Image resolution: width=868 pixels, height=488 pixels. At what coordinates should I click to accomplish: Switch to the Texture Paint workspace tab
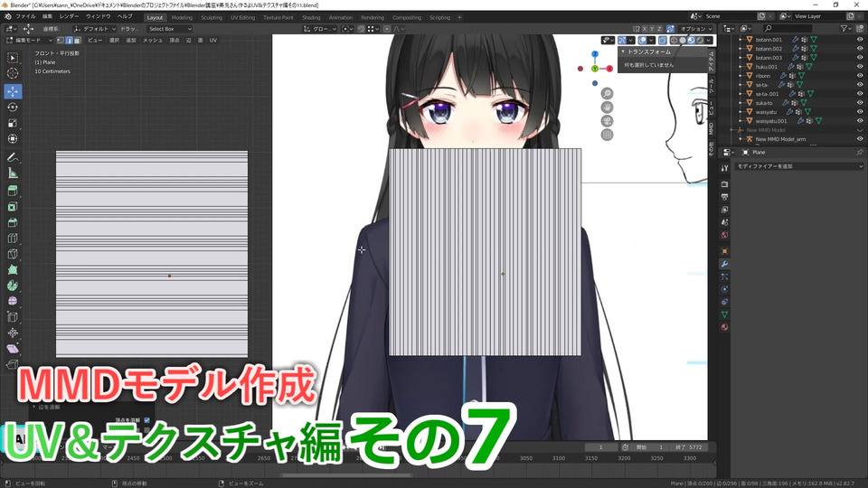[x=278, y=18]
